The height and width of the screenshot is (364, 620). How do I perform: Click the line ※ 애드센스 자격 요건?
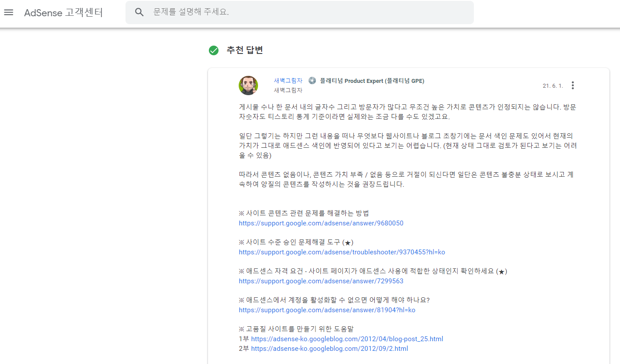[373, 271]
